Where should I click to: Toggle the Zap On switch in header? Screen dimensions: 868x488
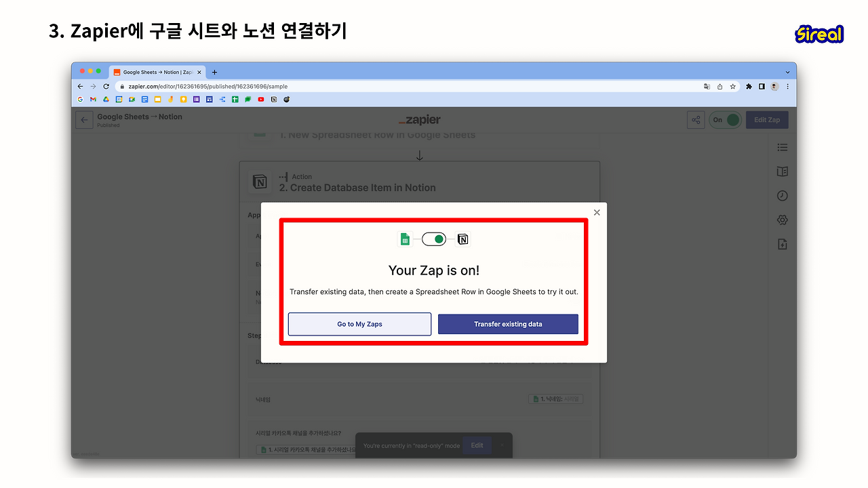[725, 120]
